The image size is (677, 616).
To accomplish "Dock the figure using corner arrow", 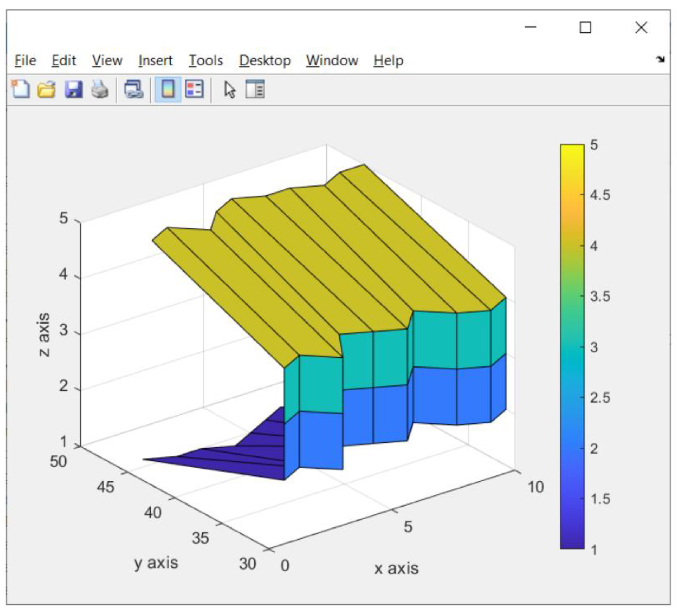I will click(x=660, y=59).
